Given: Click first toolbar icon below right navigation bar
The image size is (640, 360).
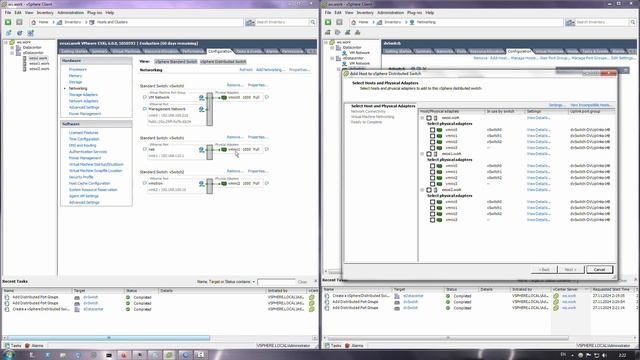Looking at the screenshot, I should pos(328,32).
